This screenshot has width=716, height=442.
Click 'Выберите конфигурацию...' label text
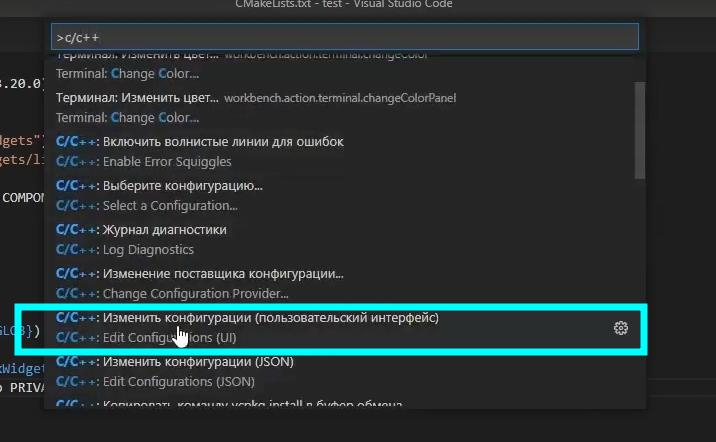[182, 186]
